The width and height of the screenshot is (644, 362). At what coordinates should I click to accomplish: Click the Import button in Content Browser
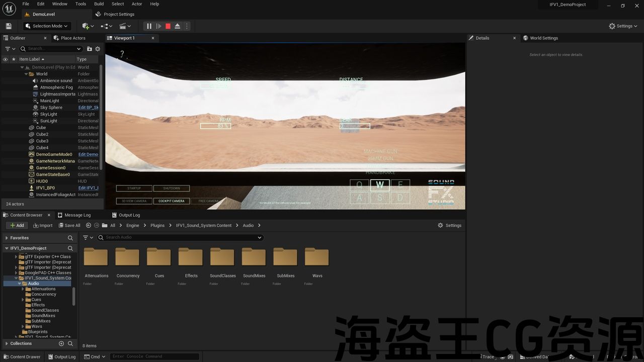point(43,225)
